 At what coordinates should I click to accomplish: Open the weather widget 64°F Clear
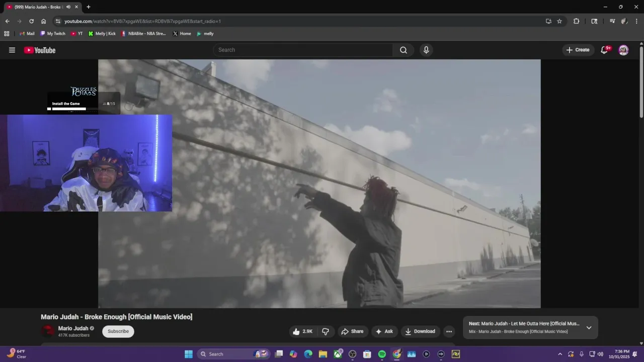point(16,353)
